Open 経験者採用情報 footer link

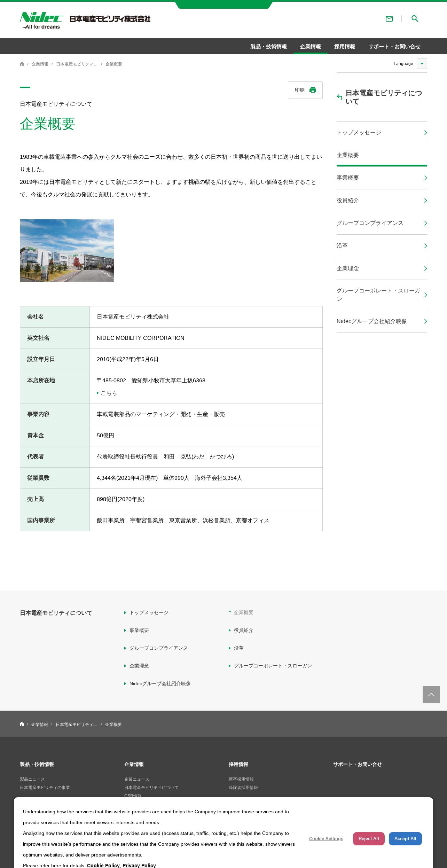[243, 788]
